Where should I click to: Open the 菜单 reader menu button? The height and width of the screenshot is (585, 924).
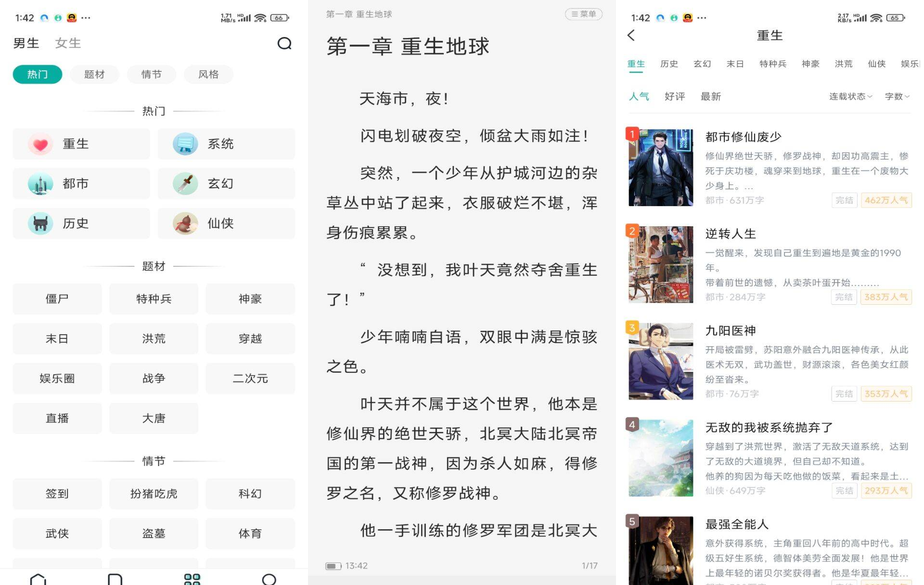[x=583, y=14]
